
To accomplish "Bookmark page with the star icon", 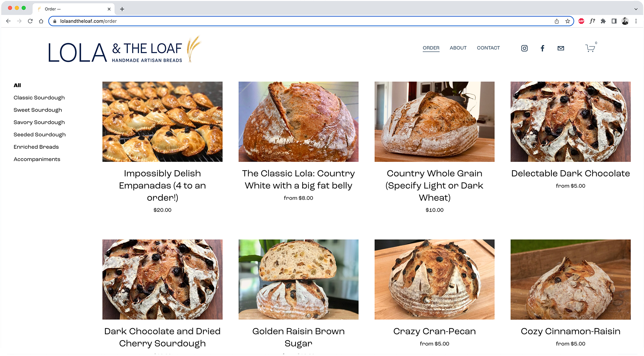I will point(568,21).
